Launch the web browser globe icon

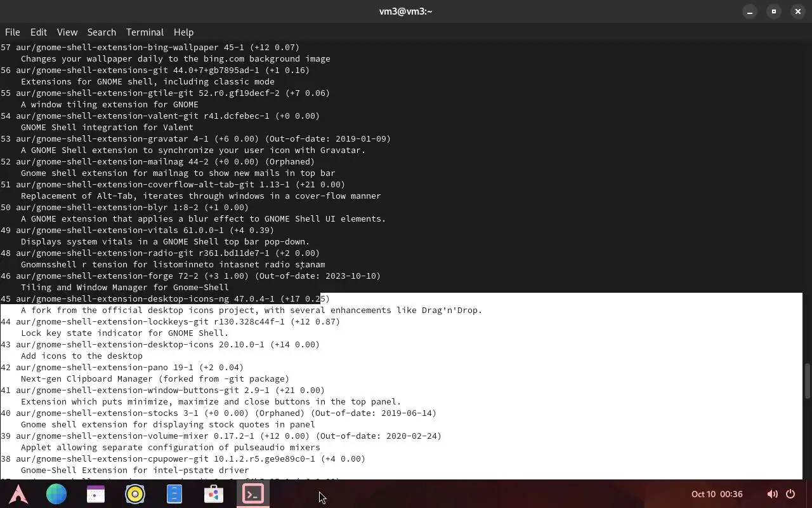click(56, 494)
